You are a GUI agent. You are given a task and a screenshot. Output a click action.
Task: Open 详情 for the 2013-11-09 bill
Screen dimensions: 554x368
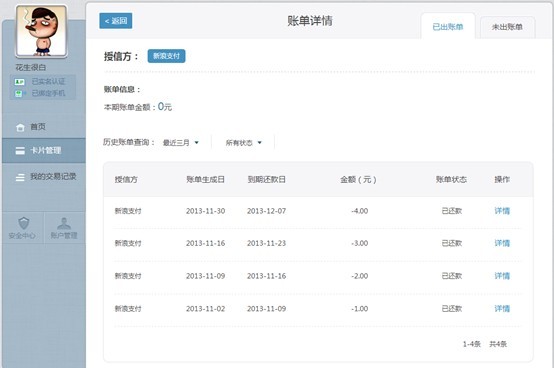click(502, 276)
